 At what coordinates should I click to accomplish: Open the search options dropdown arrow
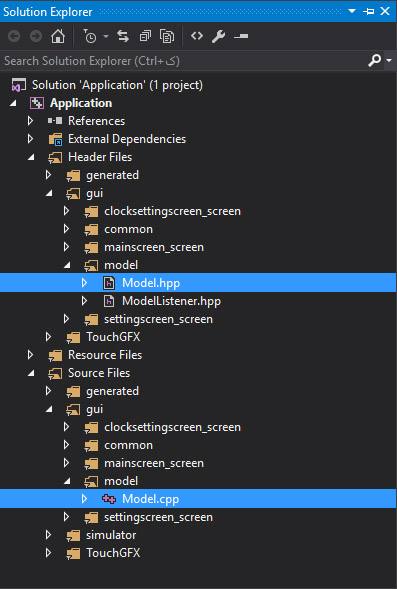(389, 60)
